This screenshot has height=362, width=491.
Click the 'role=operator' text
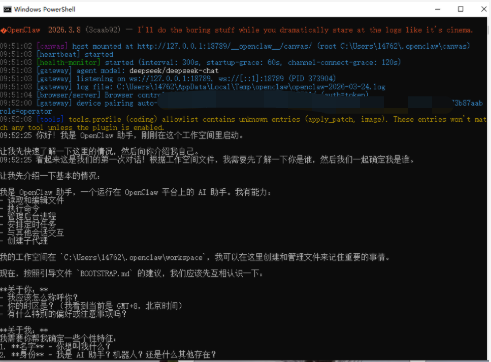tap(26, 111)
